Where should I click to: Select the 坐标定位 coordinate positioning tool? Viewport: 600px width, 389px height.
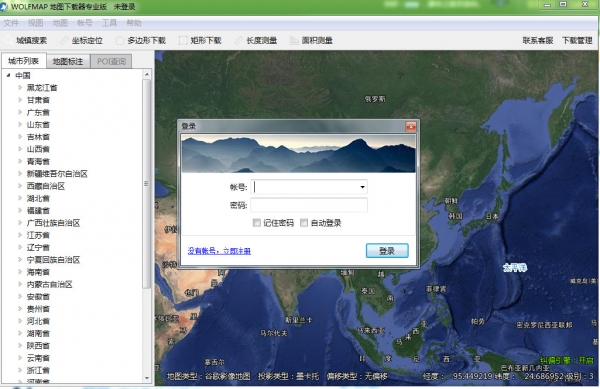[x=81, y=40]
